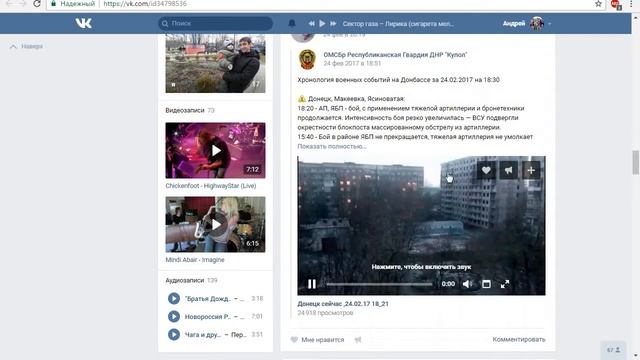Play the header audio track

click(x=322, y=24)
